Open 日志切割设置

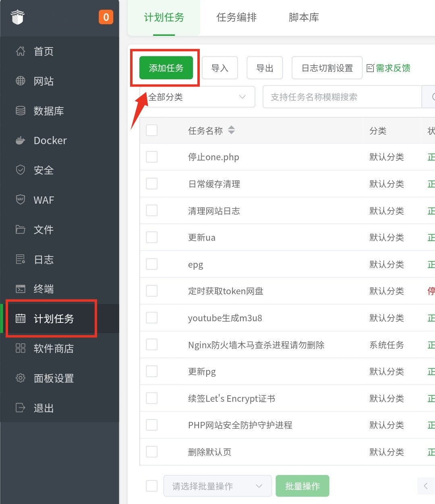point(327,68)
